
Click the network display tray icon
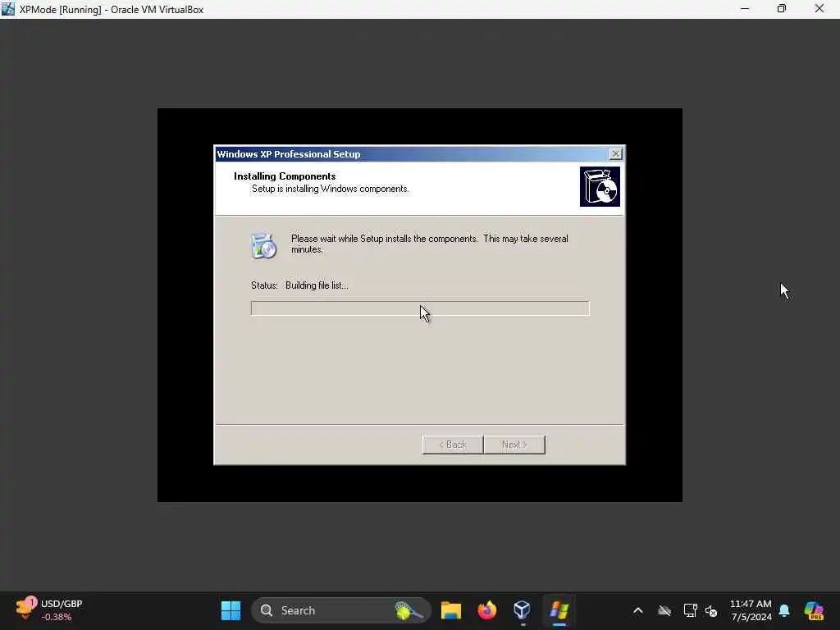point(690,610)
